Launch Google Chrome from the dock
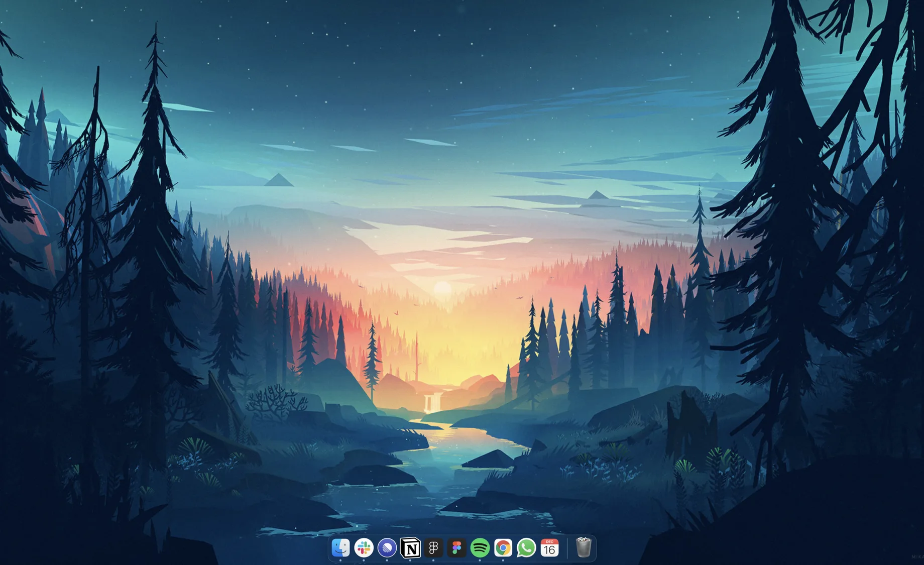 [503, 547]
